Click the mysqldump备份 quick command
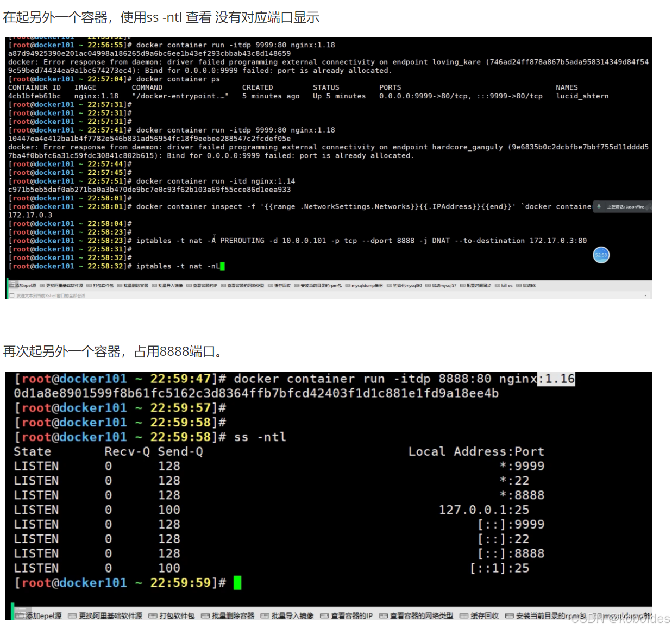 [364, 285]
